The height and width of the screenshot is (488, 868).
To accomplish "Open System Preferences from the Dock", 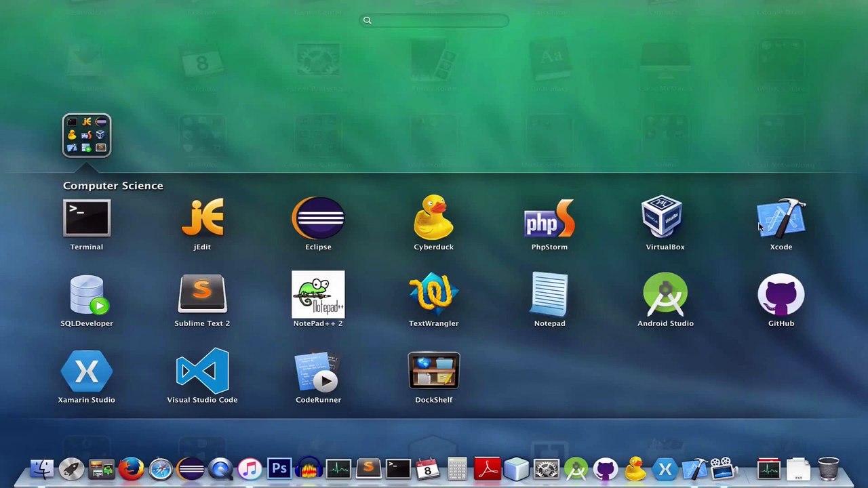I will point(546,469).
